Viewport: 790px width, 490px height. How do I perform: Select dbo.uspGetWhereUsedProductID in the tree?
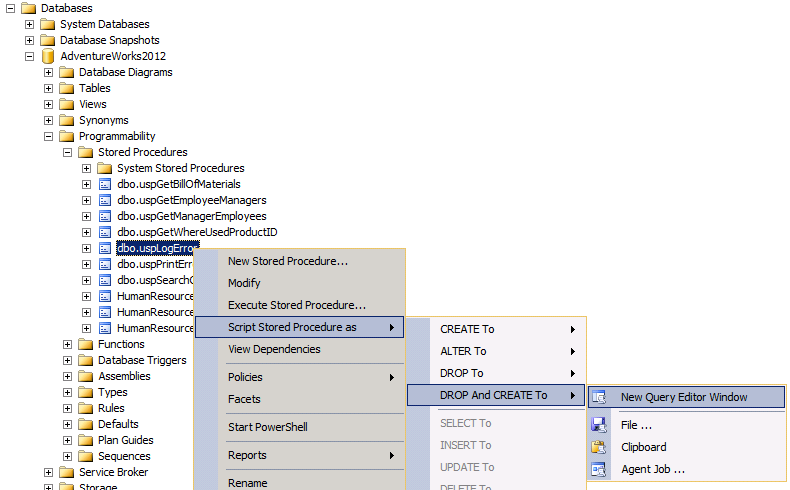click(x=196, y=232)
